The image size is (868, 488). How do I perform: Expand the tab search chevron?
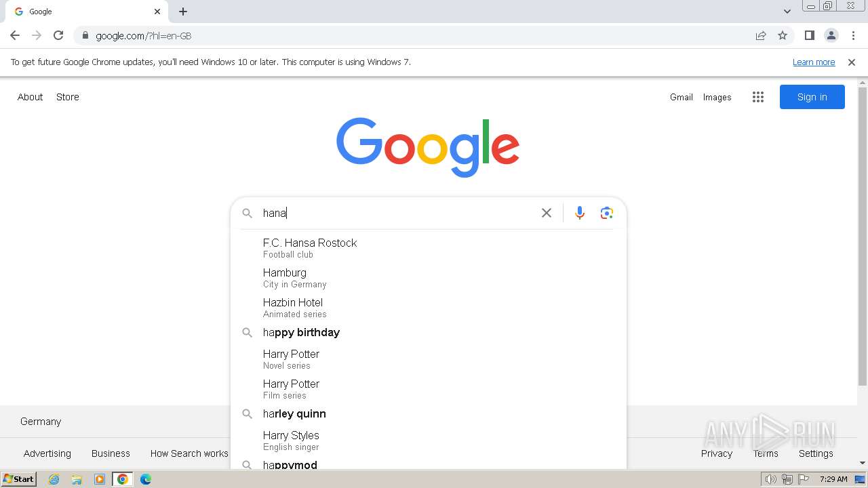[787, 12]
